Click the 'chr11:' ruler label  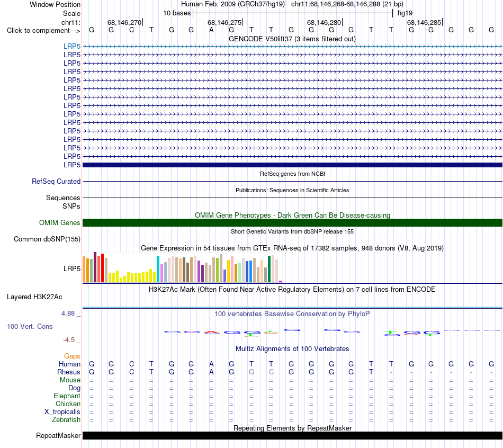click(71, 22)
